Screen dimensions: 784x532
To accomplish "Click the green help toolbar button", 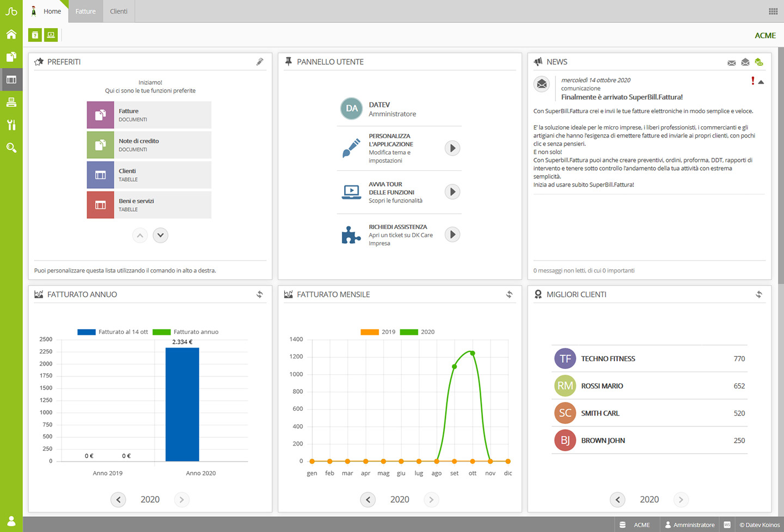I will (35, 35).
